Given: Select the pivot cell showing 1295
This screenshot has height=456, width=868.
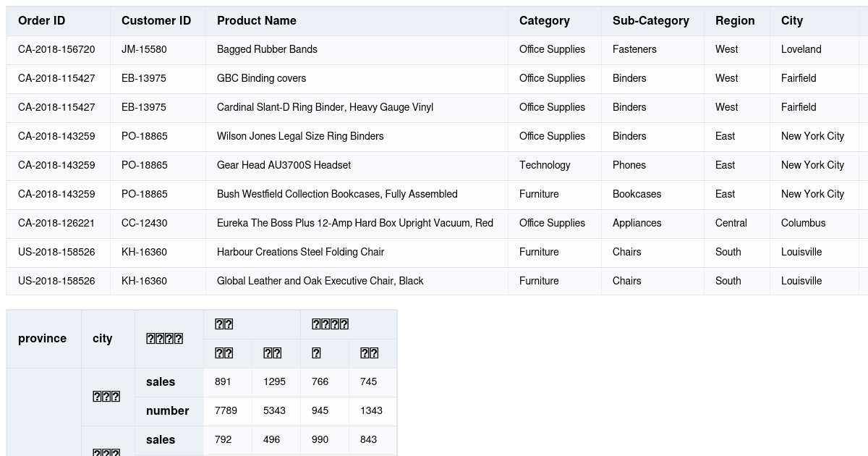Looking at the screenshot, I should tap(274, 382).
